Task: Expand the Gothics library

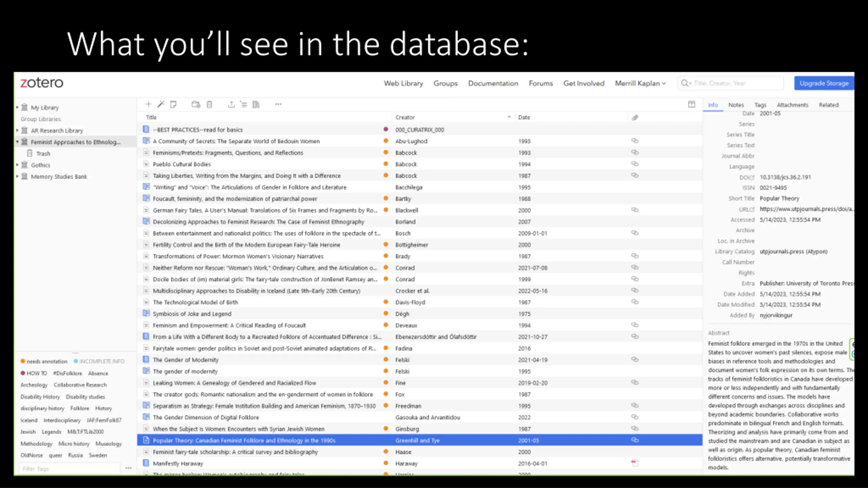Action: pyautogui.click(x=17, y=165)
